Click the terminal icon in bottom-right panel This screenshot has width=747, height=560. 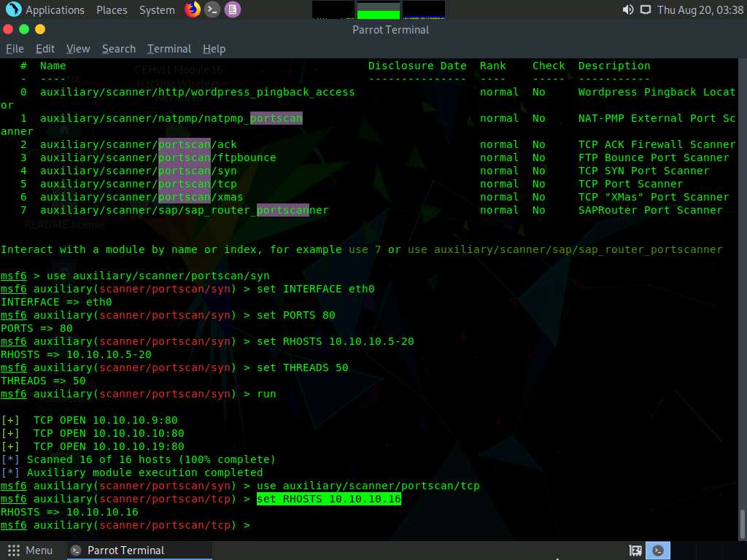tap(658, 551)
